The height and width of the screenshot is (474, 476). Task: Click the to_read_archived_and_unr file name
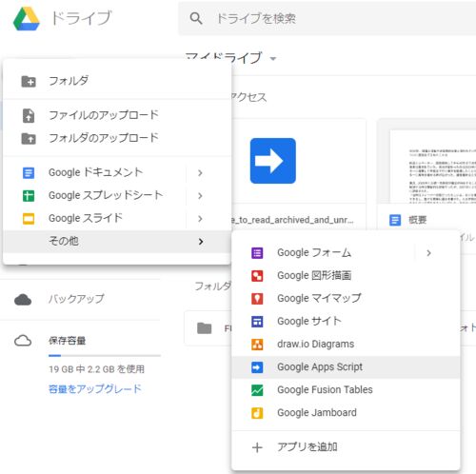tap(292, 220)
